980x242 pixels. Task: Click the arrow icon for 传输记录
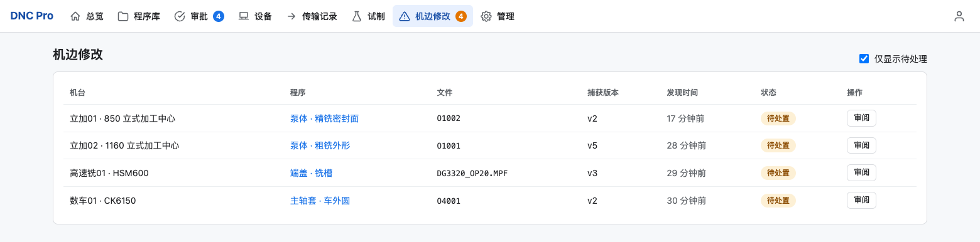coord(291,16)
